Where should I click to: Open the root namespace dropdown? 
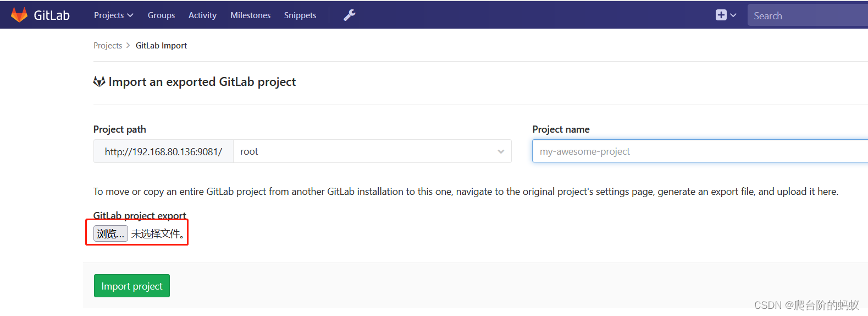point(372,151)
